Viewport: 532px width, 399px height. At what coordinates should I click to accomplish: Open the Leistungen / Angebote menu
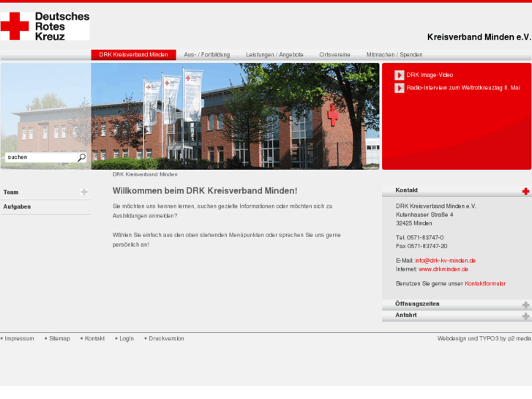coord(274,55)
